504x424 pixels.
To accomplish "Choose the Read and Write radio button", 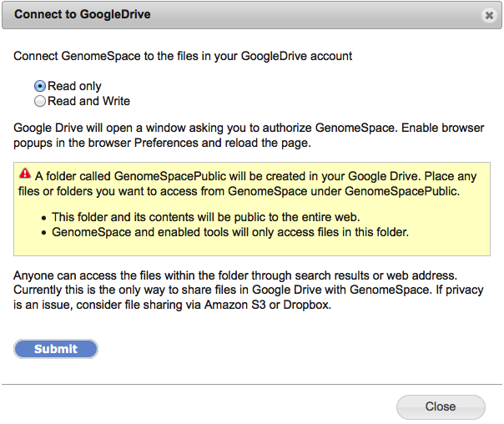I will point(40,101).
